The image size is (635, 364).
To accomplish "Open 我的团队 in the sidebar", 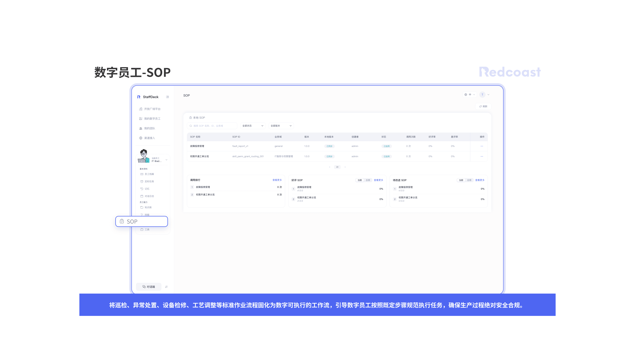I will 150,128.
